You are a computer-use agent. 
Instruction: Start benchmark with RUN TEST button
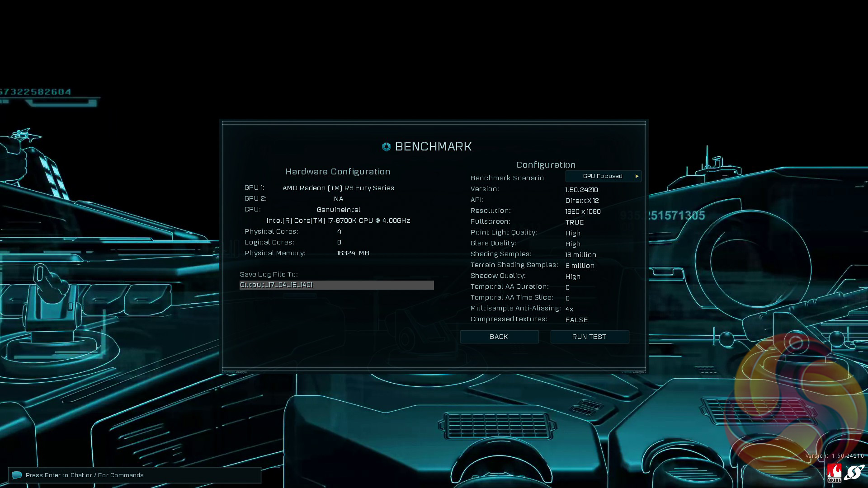pyautogui.click(x=589, y=337)
